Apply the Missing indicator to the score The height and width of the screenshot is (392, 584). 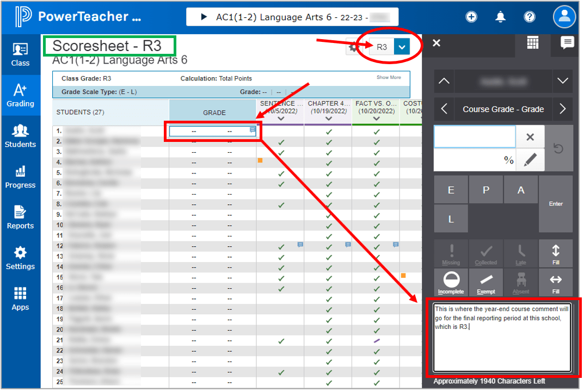coord(451,253)
